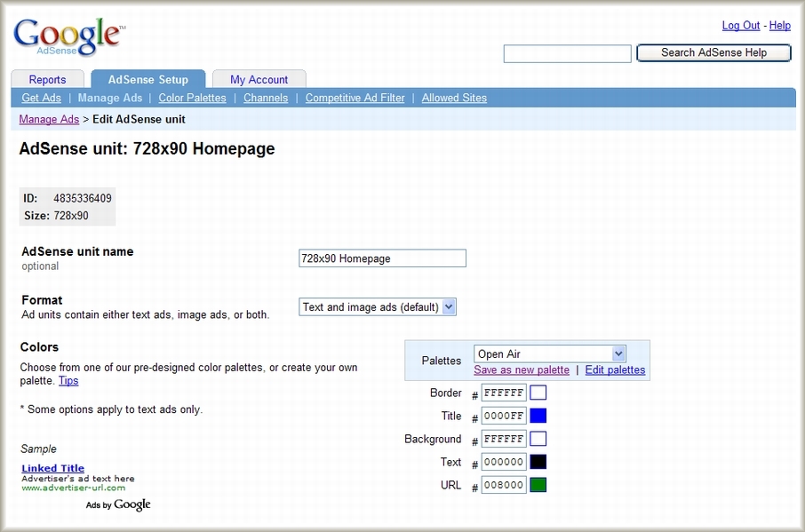Image resolution: width=805 pixels, height=532 pixels.
Task: Click the Format section label
Action: point(42,300)
